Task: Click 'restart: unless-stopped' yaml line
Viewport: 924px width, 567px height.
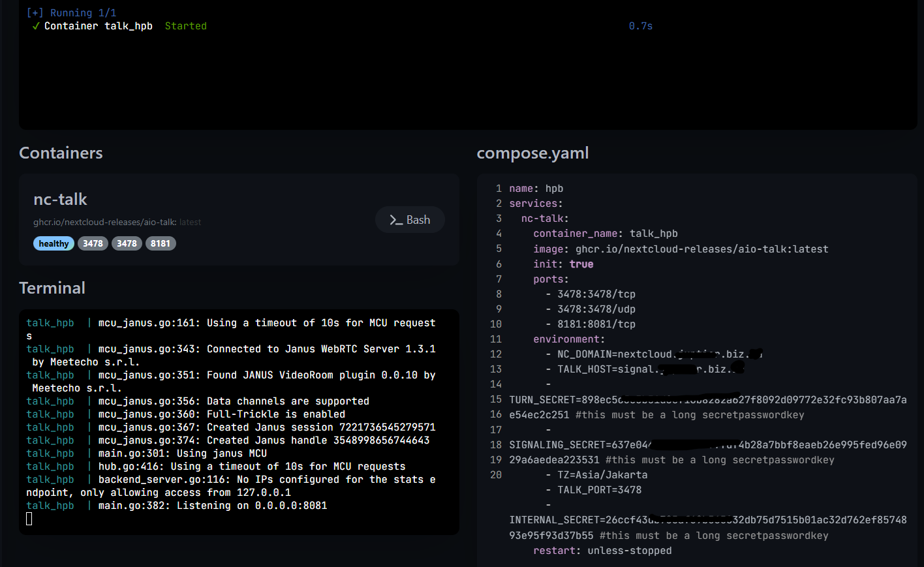Action: [602, 551]
